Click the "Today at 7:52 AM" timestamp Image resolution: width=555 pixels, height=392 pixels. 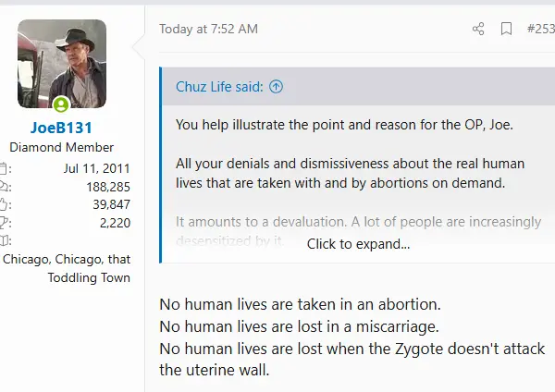[208, 29]
